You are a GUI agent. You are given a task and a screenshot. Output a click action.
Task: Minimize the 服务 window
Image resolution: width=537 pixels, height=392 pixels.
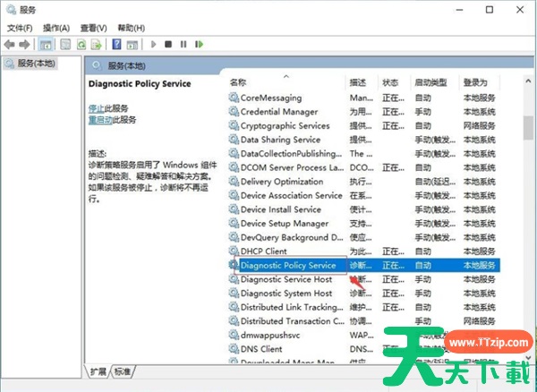(x=460, y=10)
